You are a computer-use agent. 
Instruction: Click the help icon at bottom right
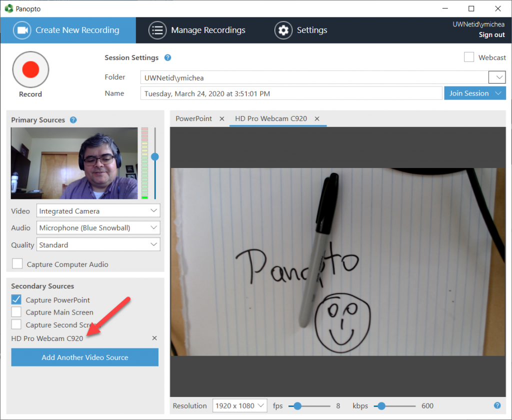tap(497, 405)
